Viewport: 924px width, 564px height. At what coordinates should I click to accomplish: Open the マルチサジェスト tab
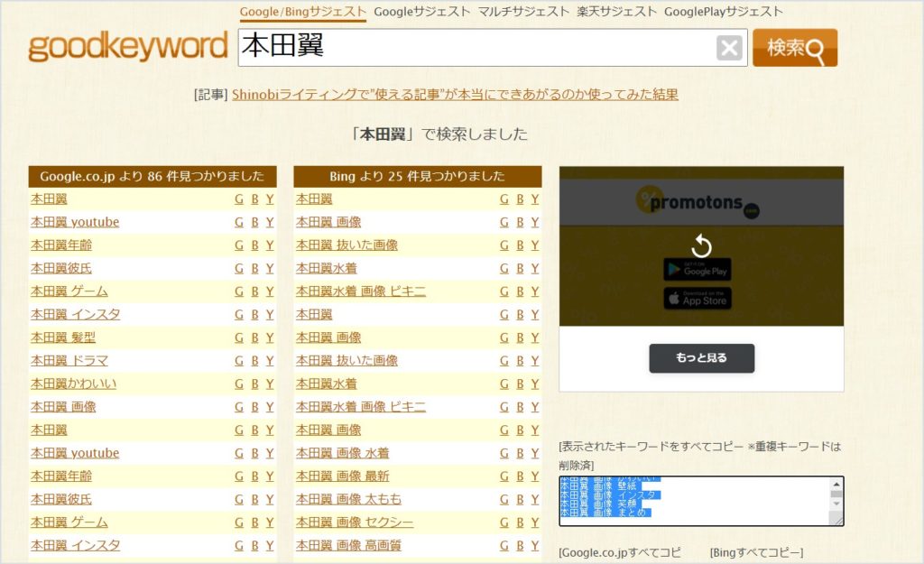coord(523,12)
